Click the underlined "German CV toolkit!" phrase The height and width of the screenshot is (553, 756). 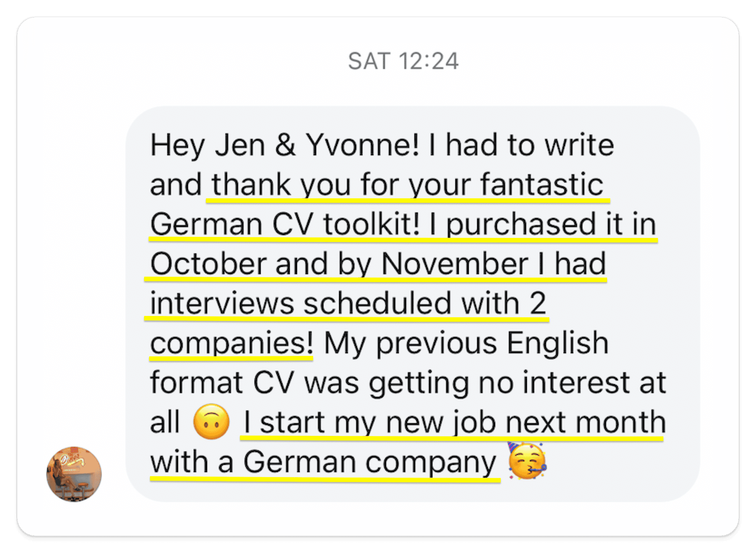click(x=285, y=224)
